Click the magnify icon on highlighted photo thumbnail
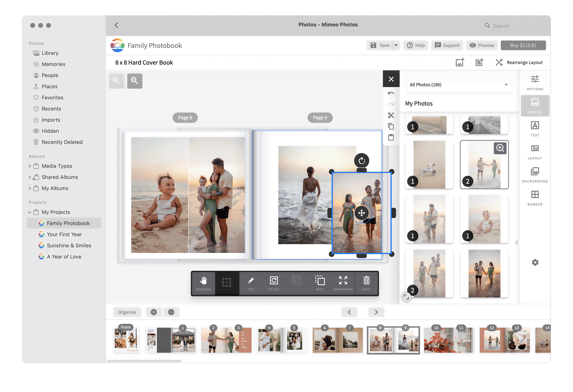The image size is (573, 392). [x=500, y=148]
